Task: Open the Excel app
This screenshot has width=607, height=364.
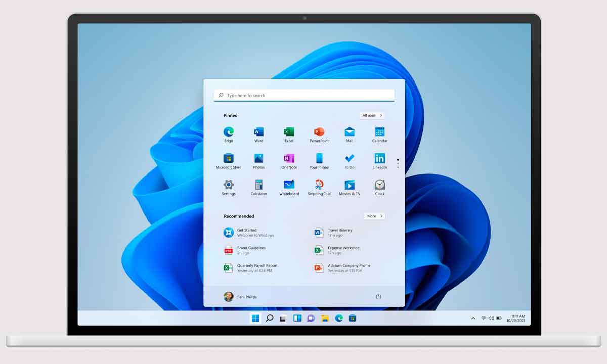Action: click(289, 132)
